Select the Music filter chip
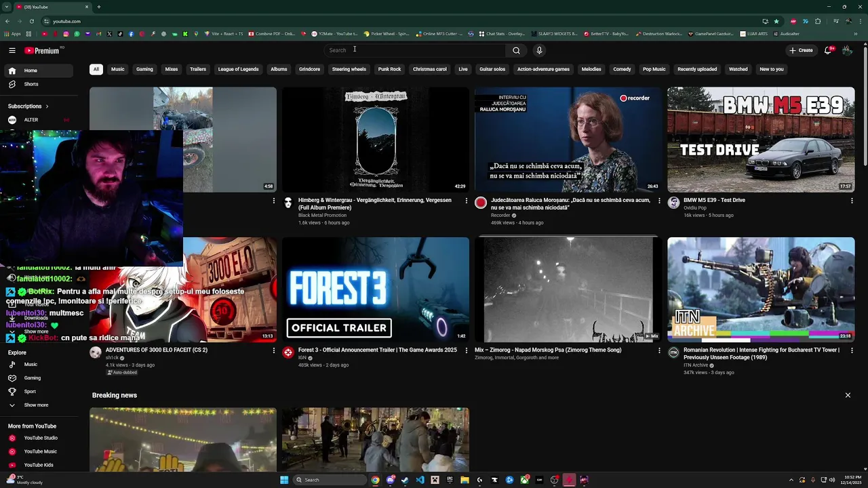The width and height of the screenshot is (868, 488). (118, 69)
